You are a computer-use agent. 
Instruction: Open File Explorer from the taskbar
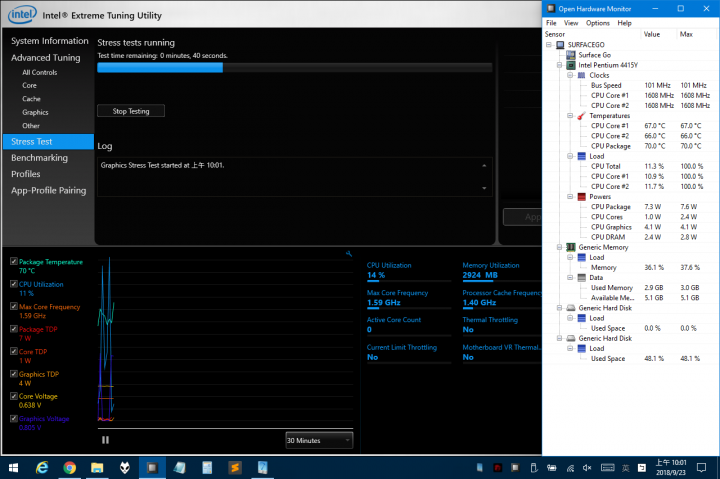[x=97, y=468]
